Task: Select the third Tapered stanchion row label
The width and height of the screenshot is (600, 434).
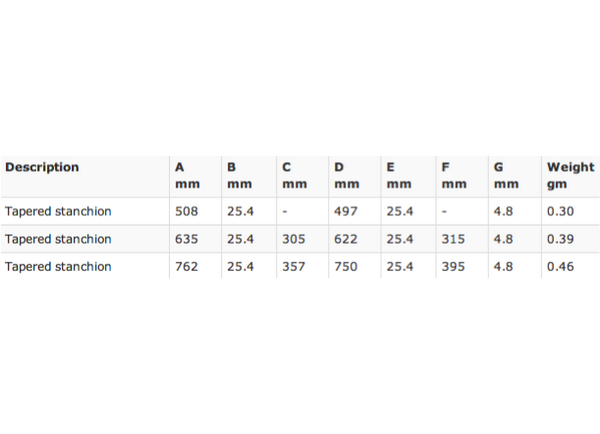Action: click(58, 267)
